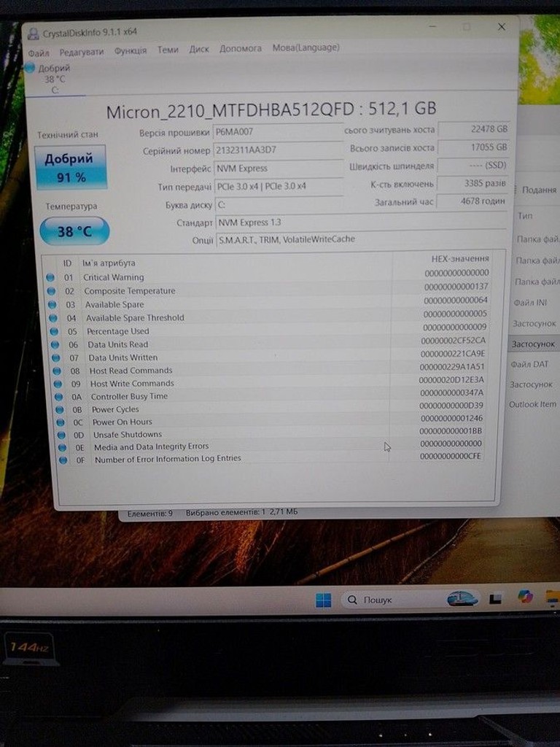Viewport: 560px width, 747px height.
Task: Click Файл INI entry in the Explorer window behind
Action: 531,303
